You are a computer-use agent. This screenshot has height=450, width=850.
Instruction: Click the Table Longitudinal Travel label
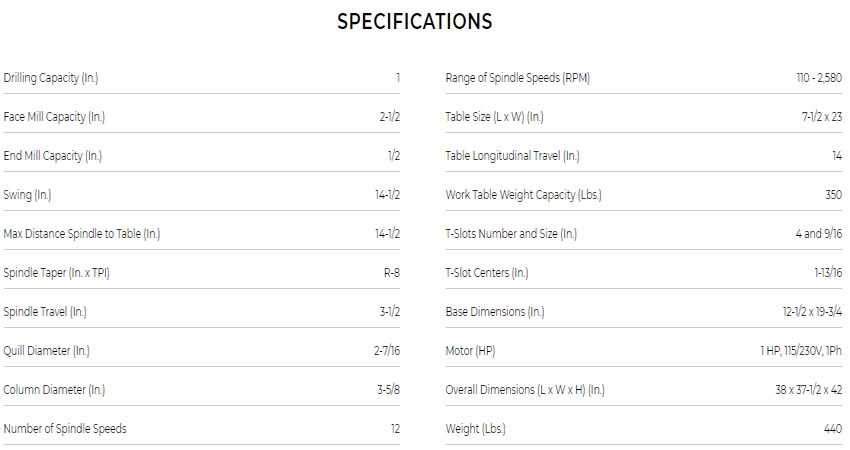512,156
